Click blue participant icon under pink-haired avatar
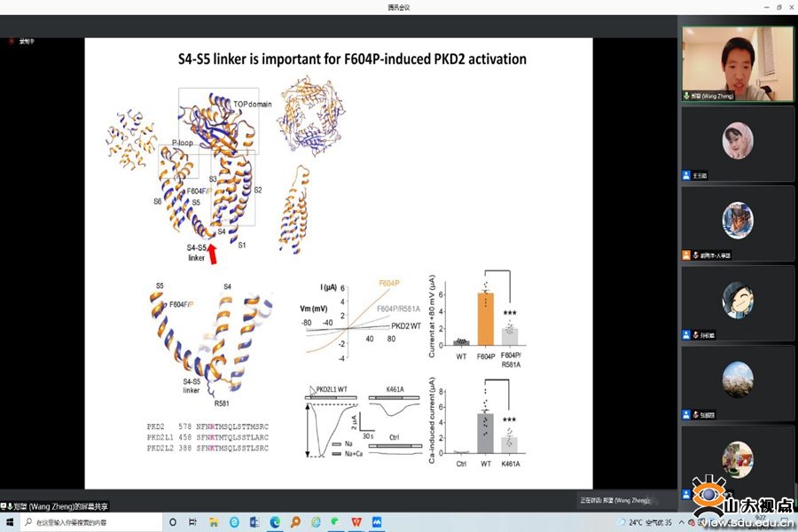 (x=686, y=176)
